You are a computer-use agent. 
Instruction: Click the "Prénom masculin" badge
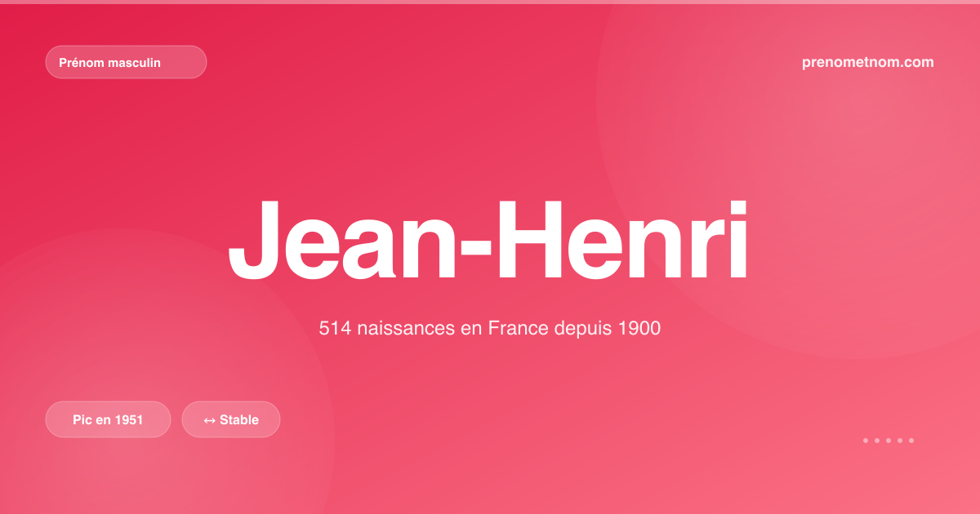[126, 62]
